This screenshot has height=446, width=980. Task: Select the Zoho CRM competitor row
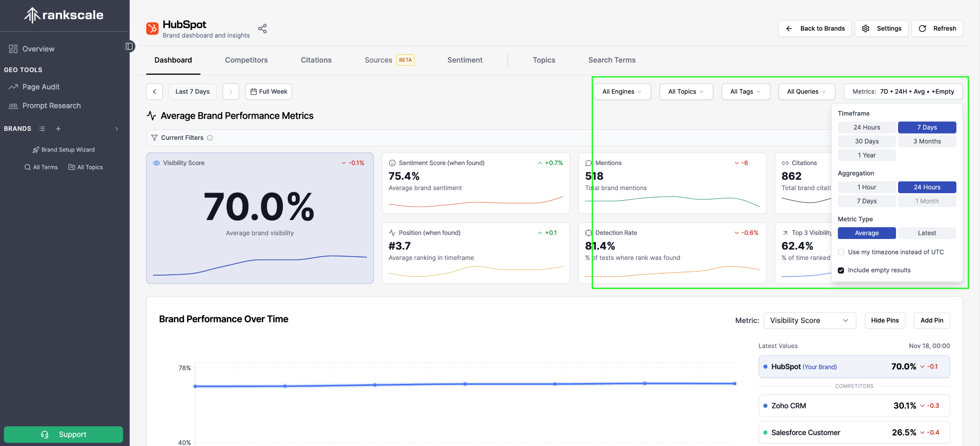[854, 406]
